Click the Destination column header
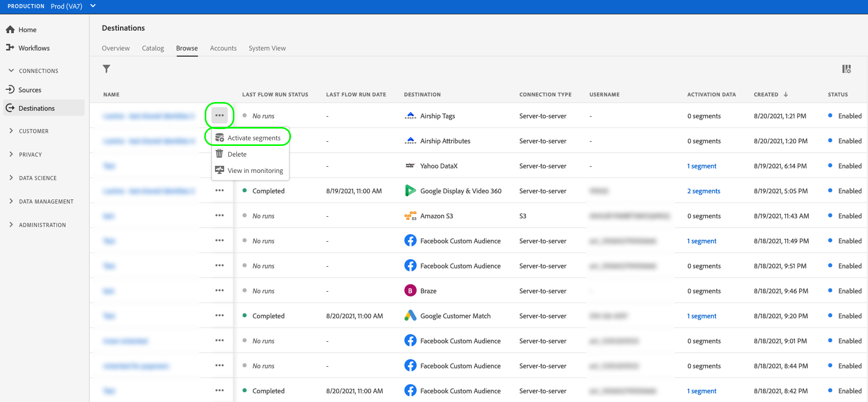Image resolution: width=868 pixels, height=402 pixels. coord(422,94)
